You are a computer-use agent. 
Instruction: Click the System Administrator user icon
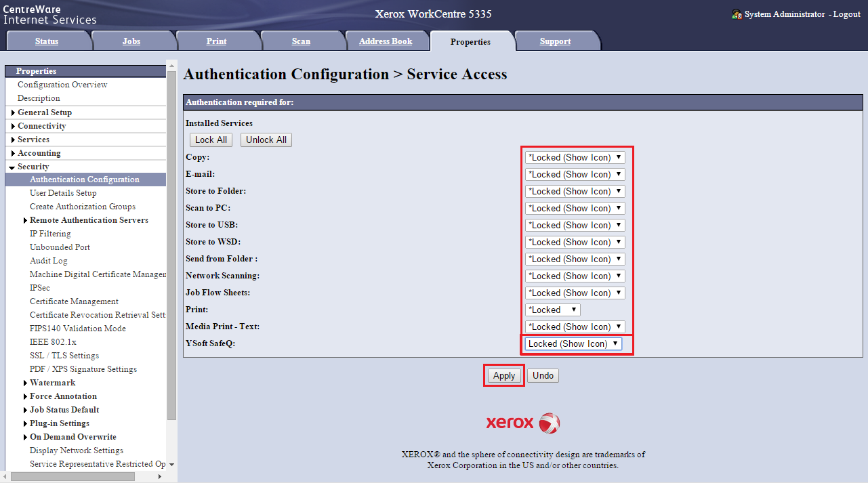737,14
